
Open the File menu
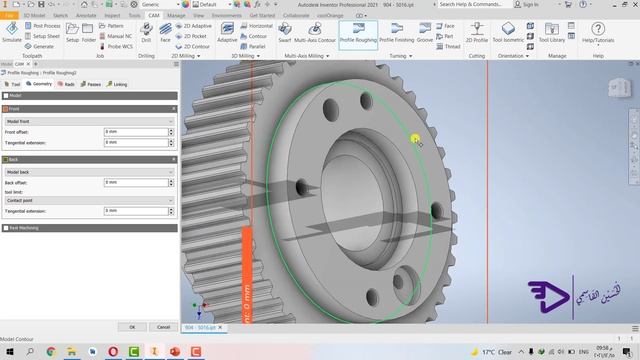pos(9,16)
